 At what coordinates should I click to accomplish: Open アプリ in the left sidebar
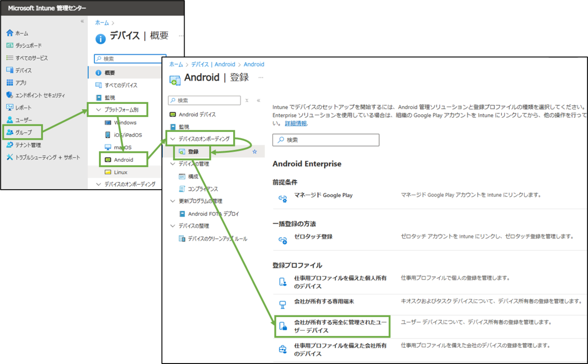click(16, 83)
